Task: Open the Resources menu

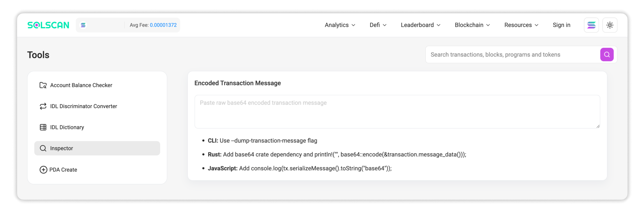Action: point(521,25)
